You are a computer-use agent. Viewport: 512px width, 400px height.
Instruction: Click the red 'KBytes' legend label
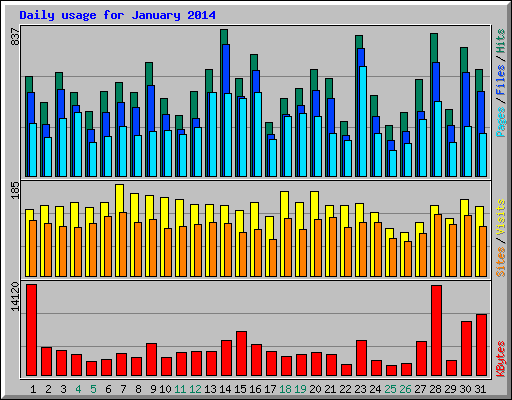coord(501,359)
